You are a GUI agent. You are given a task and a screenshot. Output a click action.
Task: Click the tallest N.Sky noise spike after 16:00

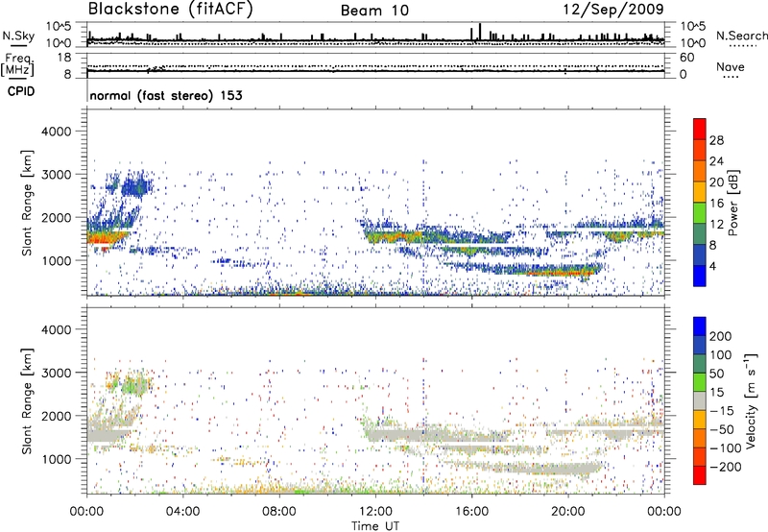coord(480,32)
